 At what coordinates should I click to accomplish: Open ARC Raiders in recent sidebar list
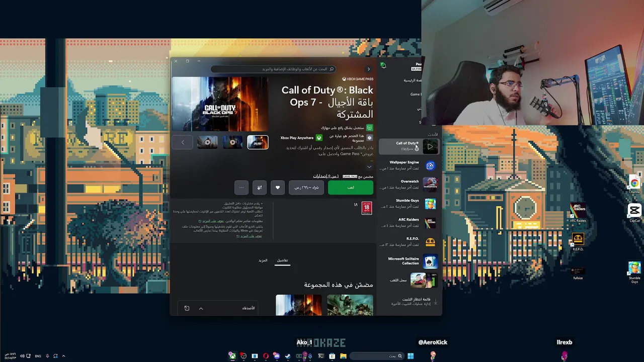tap(408, 223)
